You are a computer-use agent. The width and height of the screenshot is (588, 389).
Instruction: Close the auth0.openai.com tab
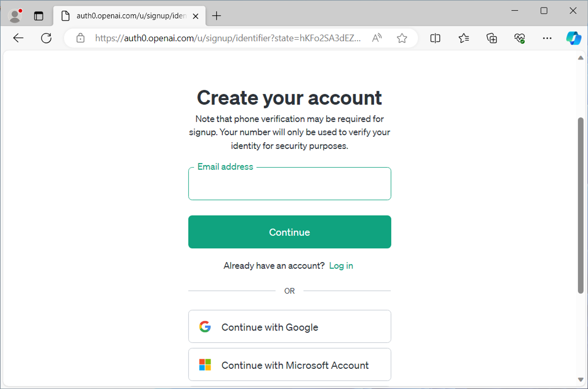pyautogui.click(x=196, y=16)
